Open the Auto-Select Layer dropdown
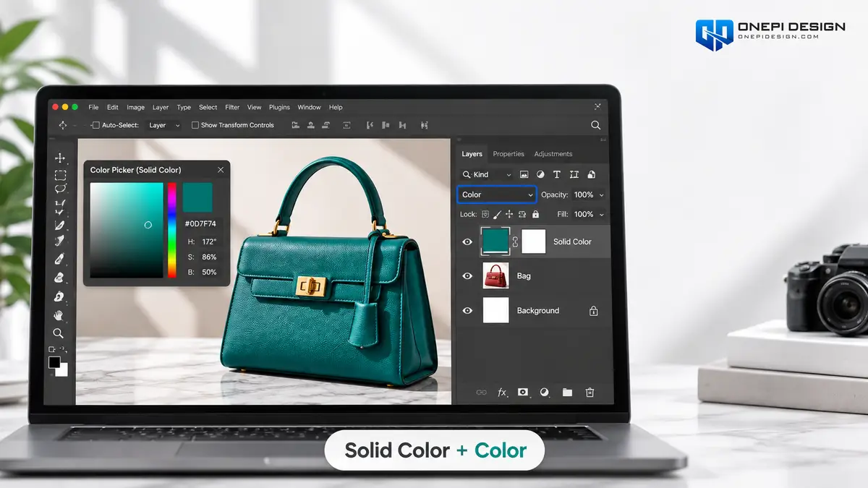Viewport: 868px width, 488px height. click(x=164, y=125)
